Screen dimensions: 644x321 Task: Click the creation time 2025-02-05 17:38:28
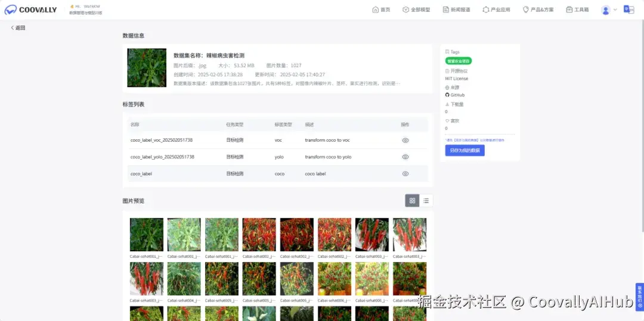220,74
